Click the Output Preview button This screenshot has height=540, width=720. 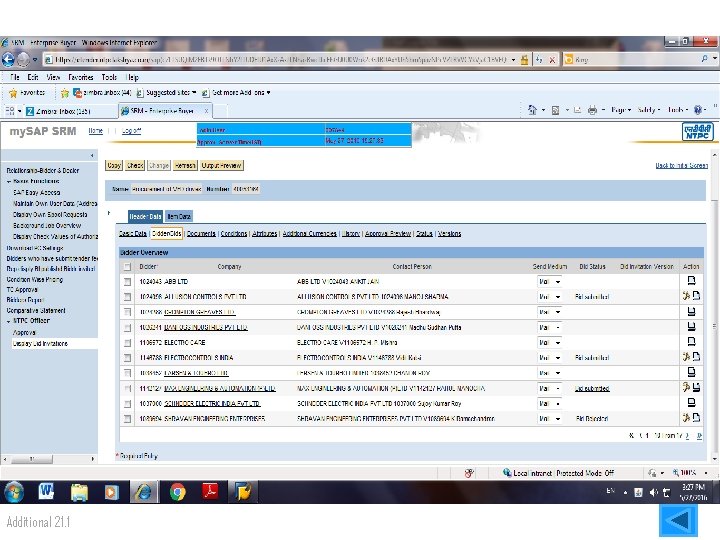click(x=221, y=165)
